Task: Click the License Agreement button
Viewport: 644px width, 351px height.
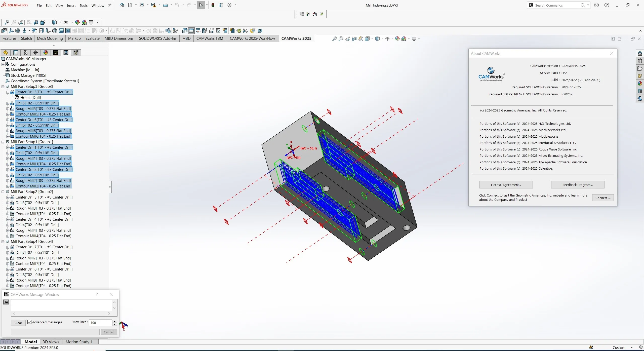Action: click(x=506, y=185)
